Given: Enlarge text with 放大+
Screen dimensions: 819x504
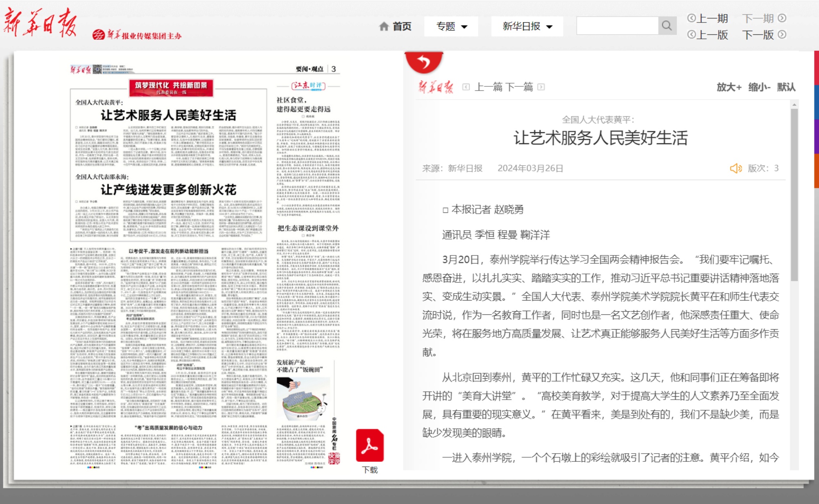Looking at the screenshot, I should (x=729, y=87).
